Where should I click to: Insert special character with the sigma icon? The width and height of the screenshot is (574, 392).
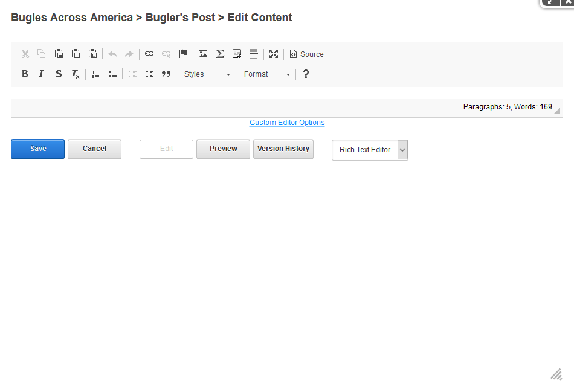pyautogui.click(x=220, y=54)
